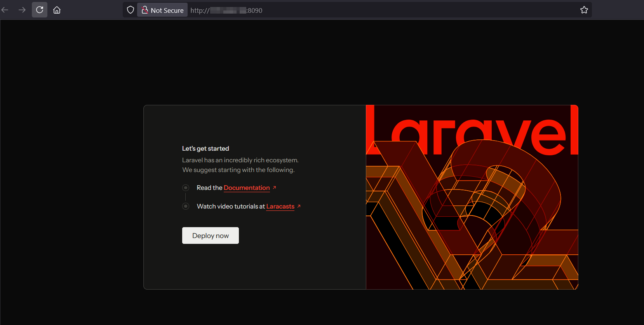The height and width of the screenshot is (325, 644).
Task: Focus the address bar URL field
Action: [x=350, y=10]
